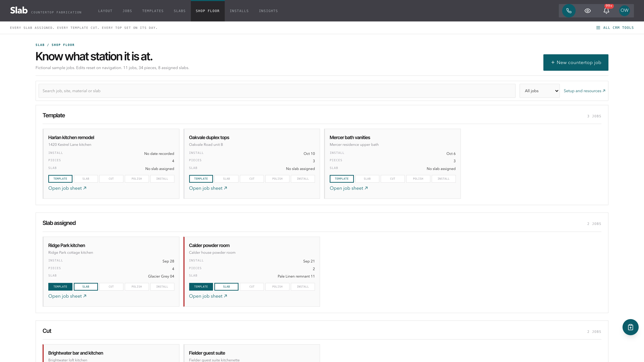Click the floating clipboard add button
Viewport: 644px width, 362px height.
tap(630, 327)
